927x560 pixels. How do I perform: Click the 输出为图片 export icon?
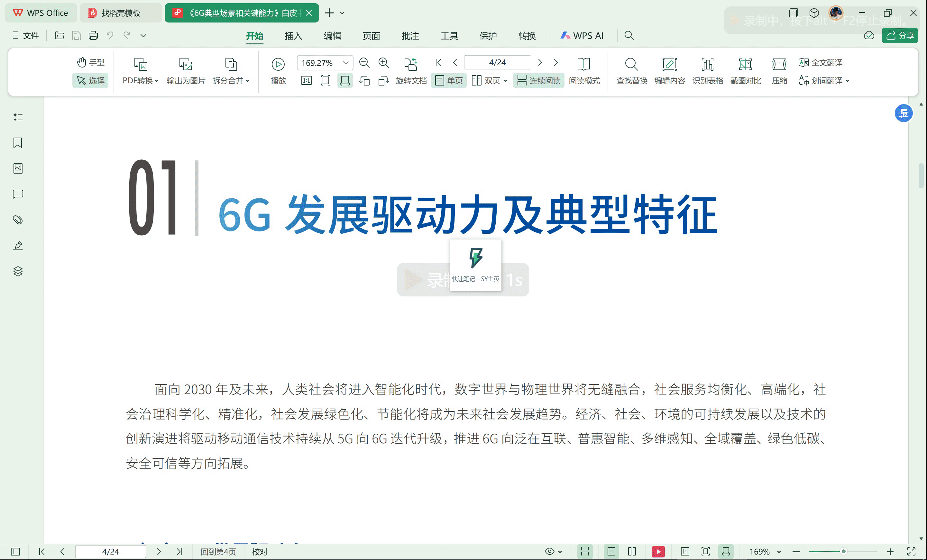tap(186, 64)
